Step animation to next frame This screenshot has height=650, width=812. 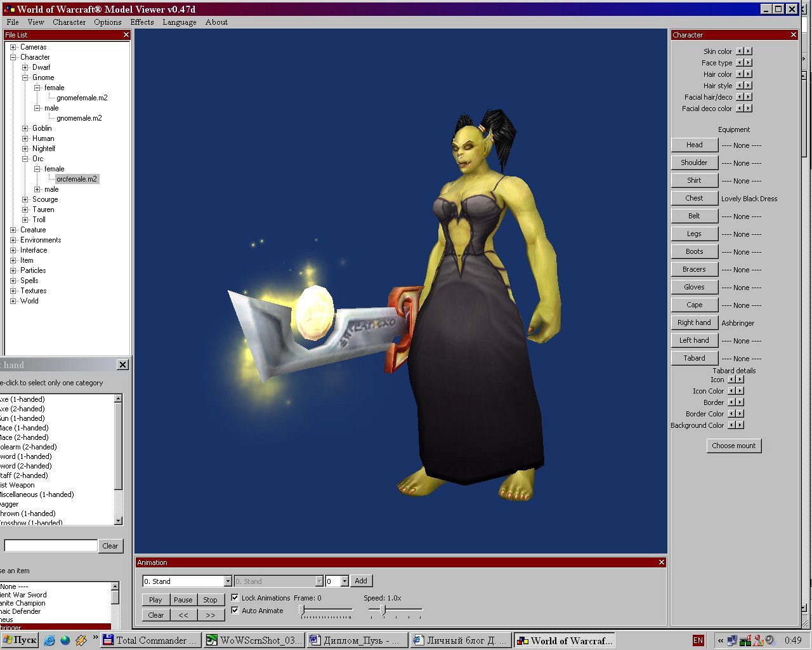(210, 615)
